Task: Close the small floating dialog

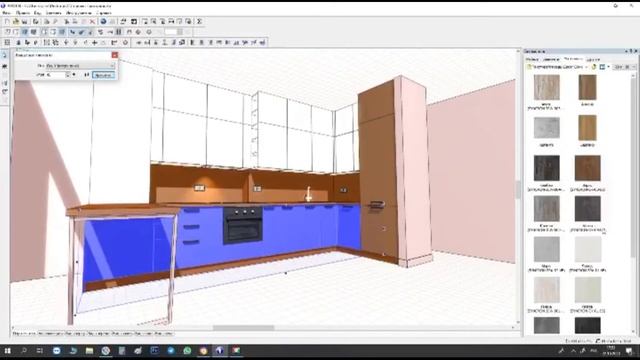Action: click(x=115, y=55)
